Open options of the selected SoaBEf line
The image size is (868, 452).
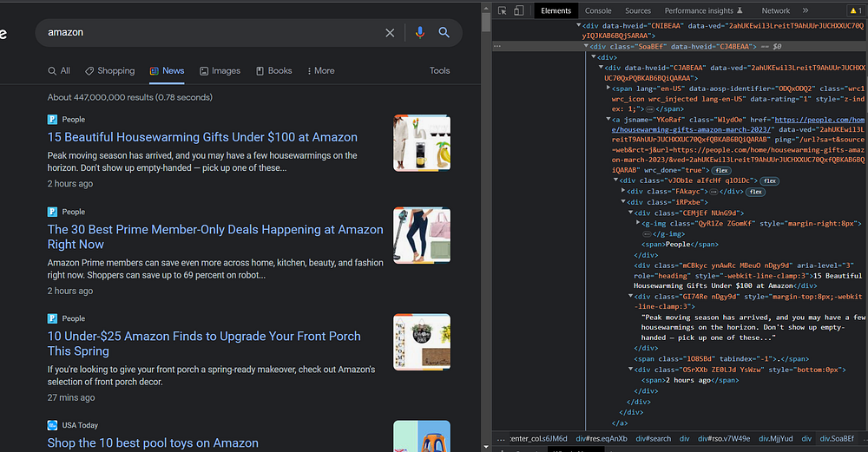497,47
